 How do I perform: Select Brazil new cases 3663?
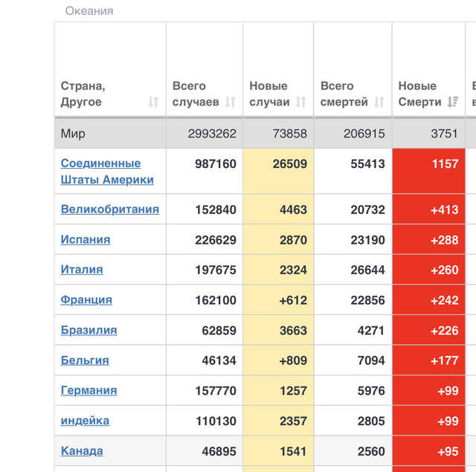pyautogui.click(x=293, y=330)
